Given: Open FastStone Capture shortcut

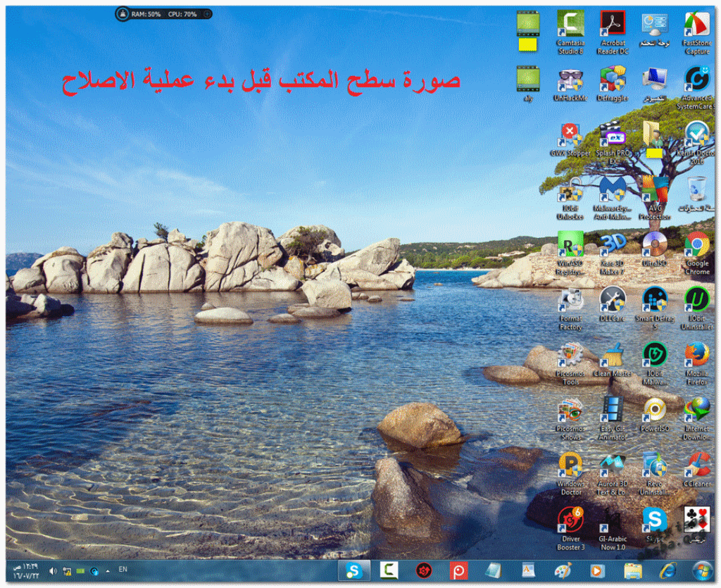Looking at the screenshot, I should (697, 25).
